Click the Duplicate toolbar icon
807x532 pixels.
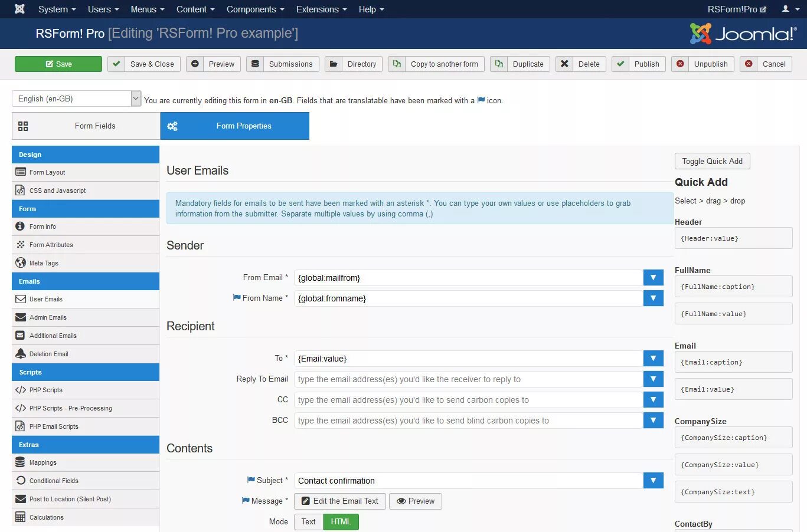499,64
